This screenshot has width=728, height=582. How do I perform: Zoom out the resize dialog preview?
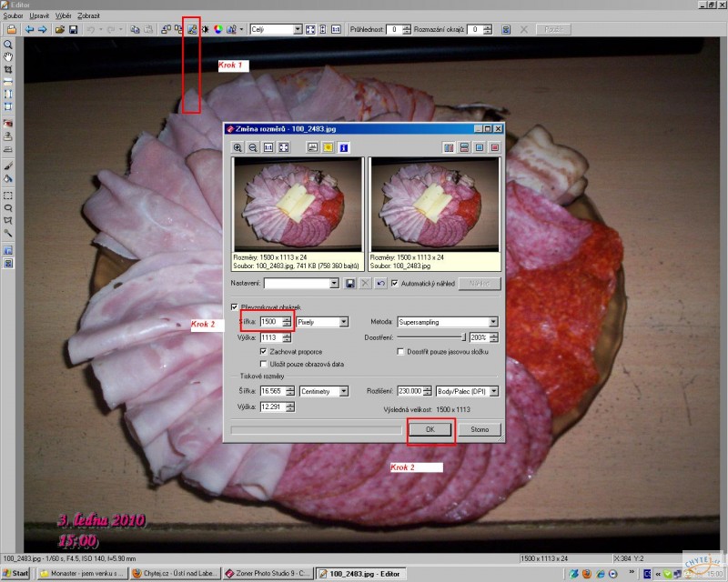[253, 147]
